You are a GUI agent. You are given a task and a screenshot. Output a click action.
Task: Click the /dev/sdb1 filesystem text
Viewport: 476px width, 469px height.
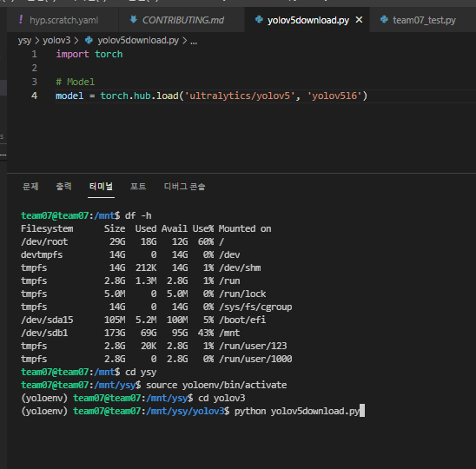point(44,333)
